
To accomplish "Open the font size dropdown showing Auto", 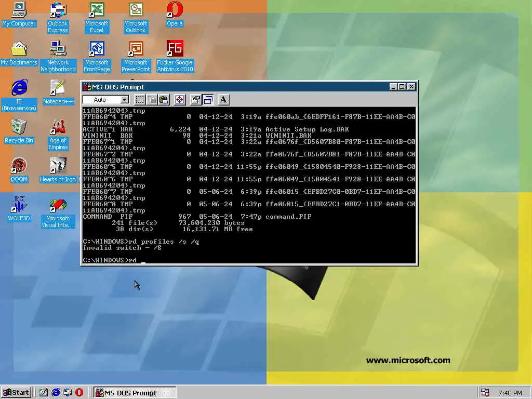I will (x=106, y=99).
